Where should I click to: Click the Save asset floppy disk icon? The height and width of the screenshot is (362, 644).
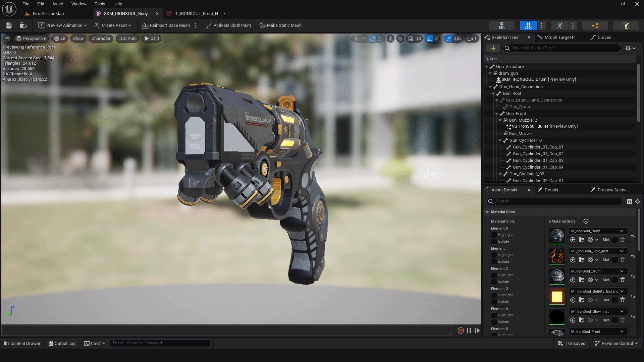coord(9,25)
